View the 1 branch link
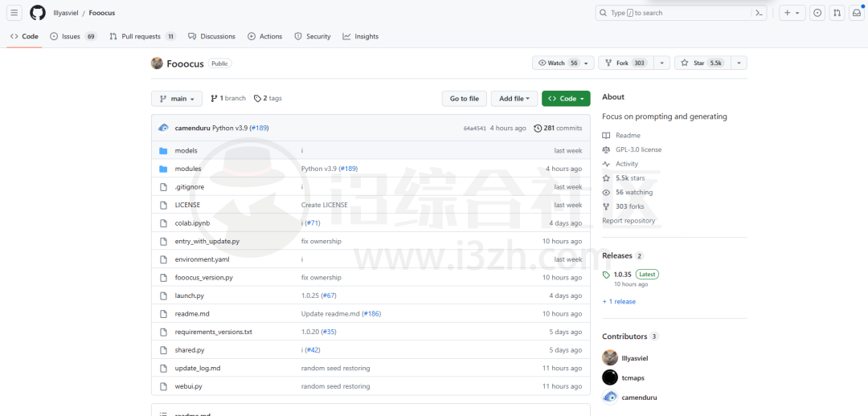 click(228, 99)
